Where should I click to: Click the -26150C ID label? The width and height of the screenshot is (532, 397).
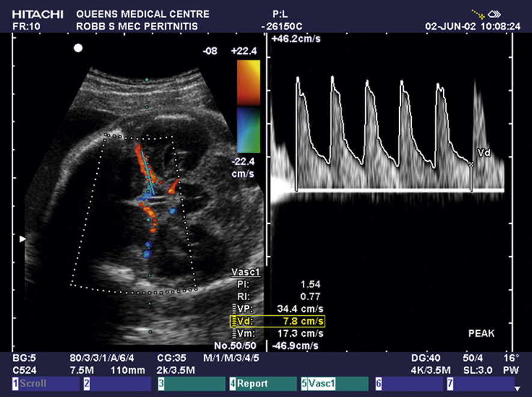tap(281, 26)
